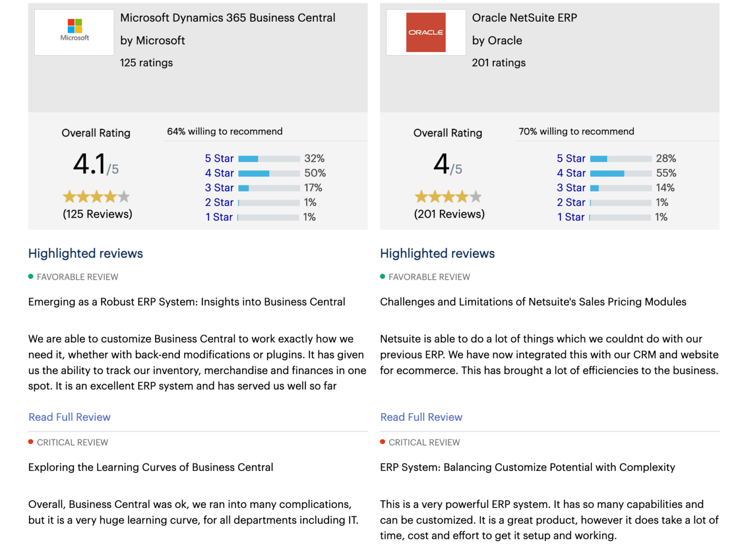Screen dimensions: 740x560
Task: Click the 125 ratings count for Business Central
Action: 146,63
